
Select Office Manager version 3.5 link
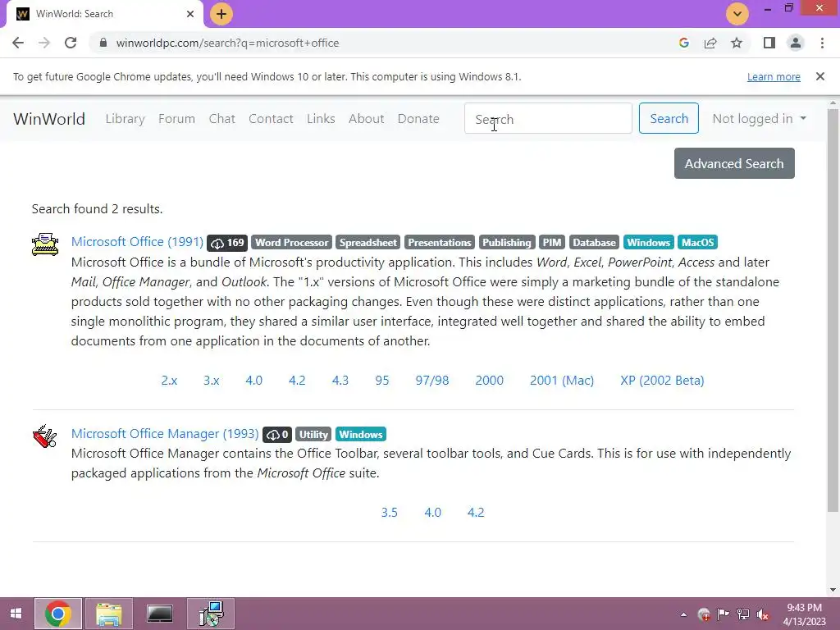click(390, 512)
